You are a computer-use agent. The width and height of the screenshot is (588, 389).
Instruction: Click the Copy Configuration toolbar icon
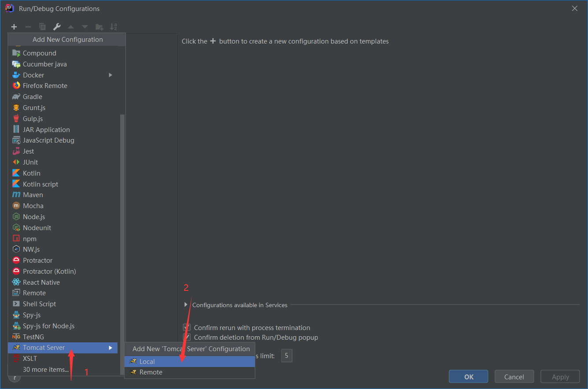42,27
